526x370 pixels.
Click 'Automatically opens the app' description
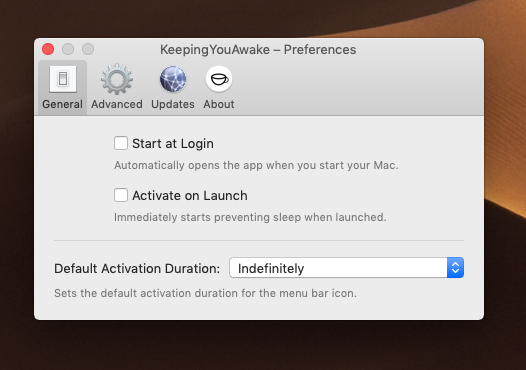pyautogui.click(x=256, y=165)
